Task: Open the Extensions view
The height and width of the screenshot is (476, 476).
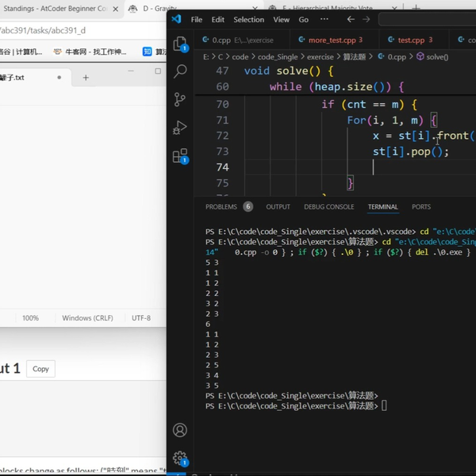Action: [x=180, y=155]
